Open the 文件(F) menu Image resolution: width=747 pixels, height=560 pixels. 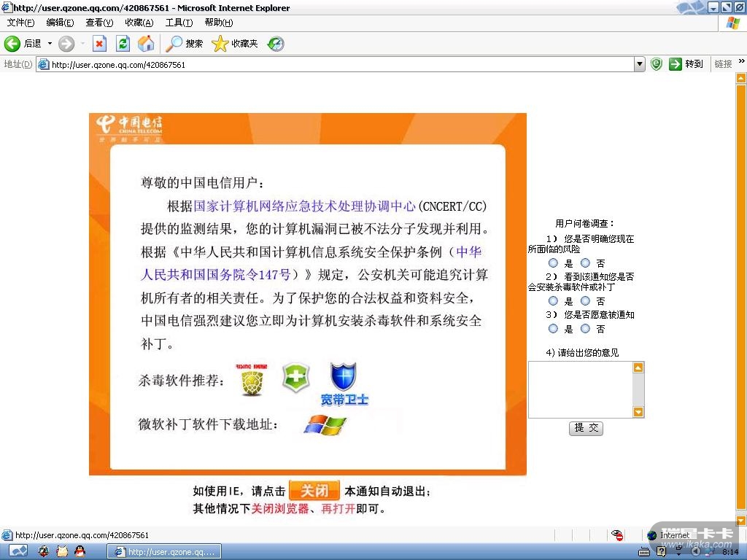20,23
